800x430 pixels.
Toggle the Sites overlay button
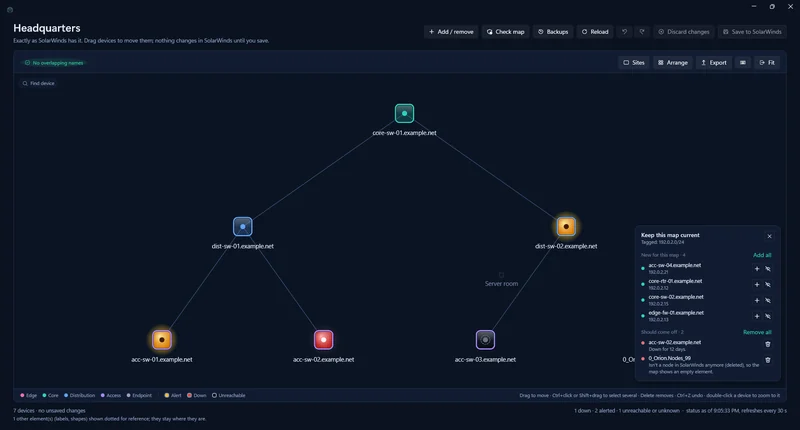tap(634, 63)
